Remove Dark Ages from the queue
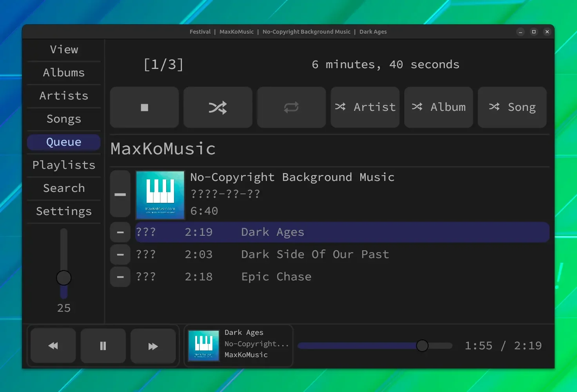 pyautogui.click(x=120, y=232)
